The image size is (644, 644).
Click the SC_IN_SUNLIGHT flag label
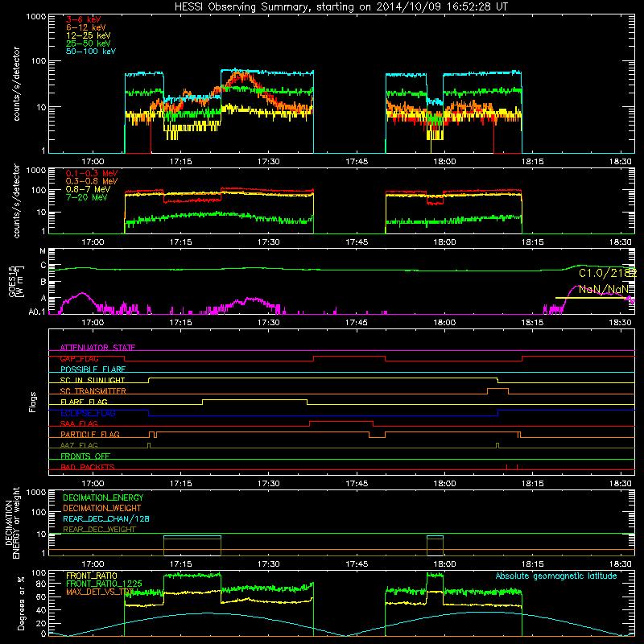pyautogui.click(x=93, y=380)
